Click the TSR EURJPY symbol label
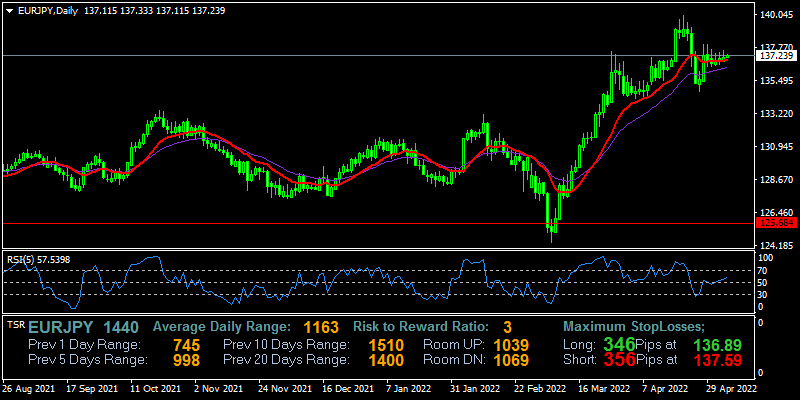This screenshot has width=800, height=400. [61, 327]
